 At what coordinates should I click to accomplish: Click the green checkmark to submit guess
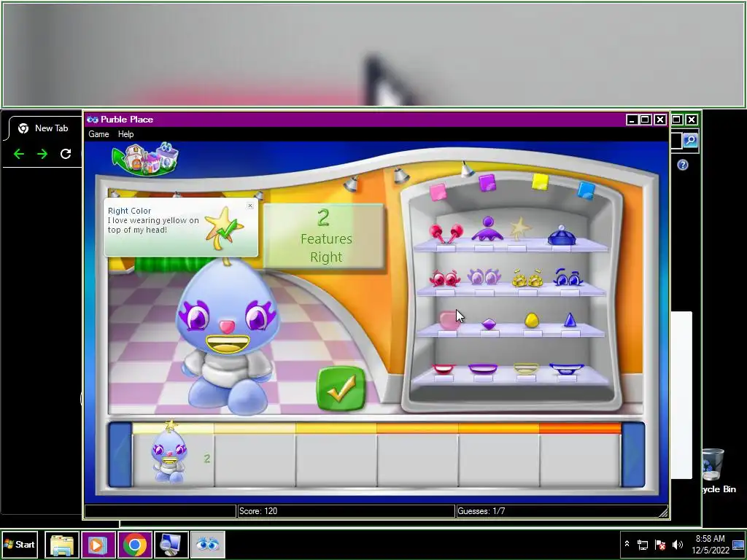(341, 389)
